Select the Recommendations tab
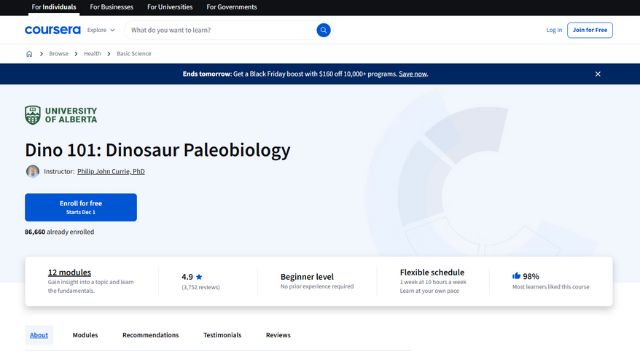The image size is (640, 360). [151, 335]
